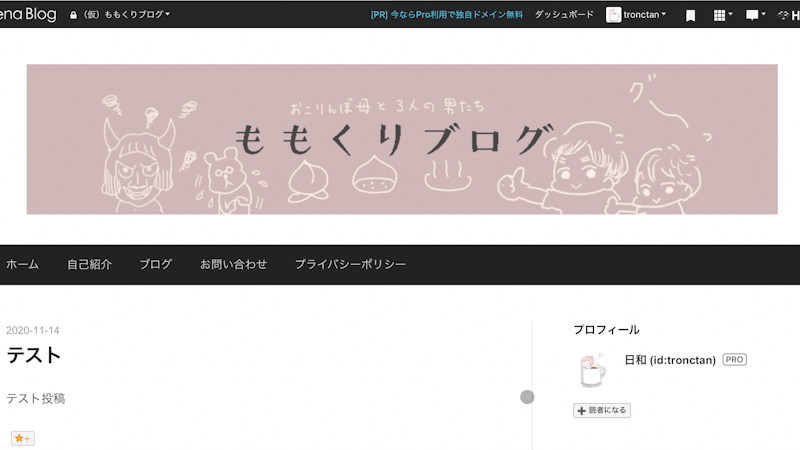Click the tronctan avatar icon in the top bar
This screenshot has width=800, height=450.
click(x=613, y=15)
